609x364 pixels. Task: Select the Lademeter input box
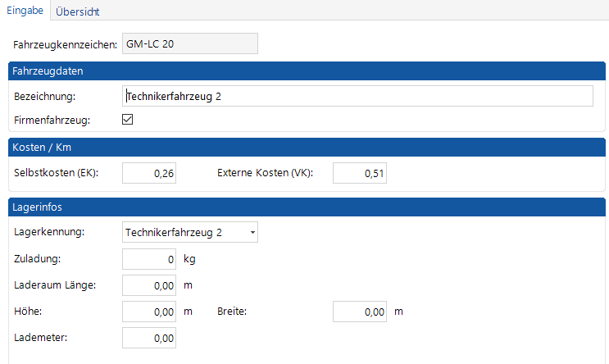click(149, 338)
